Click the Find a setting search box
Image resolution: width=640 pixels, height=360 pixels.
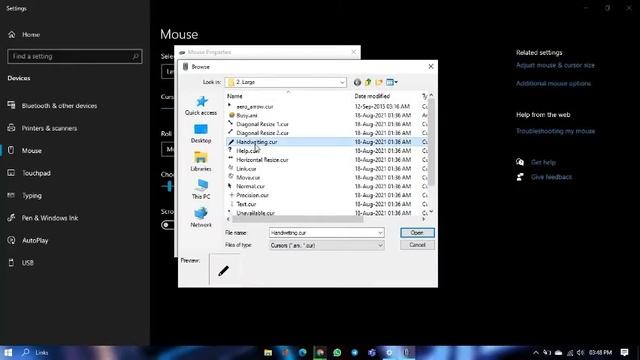coord(75,56)
